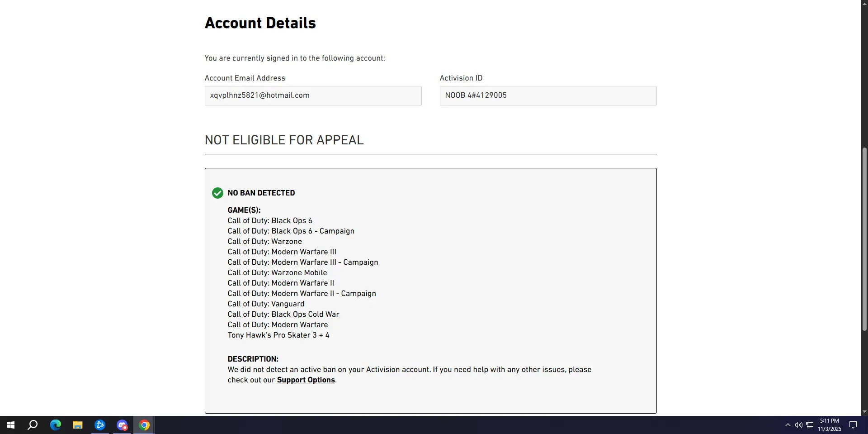Click the 'NOT ELIGIBLE FOR APPEAL' heading
Image resolution: width=868 pixels, height=434 pixels.
(284, 140)
